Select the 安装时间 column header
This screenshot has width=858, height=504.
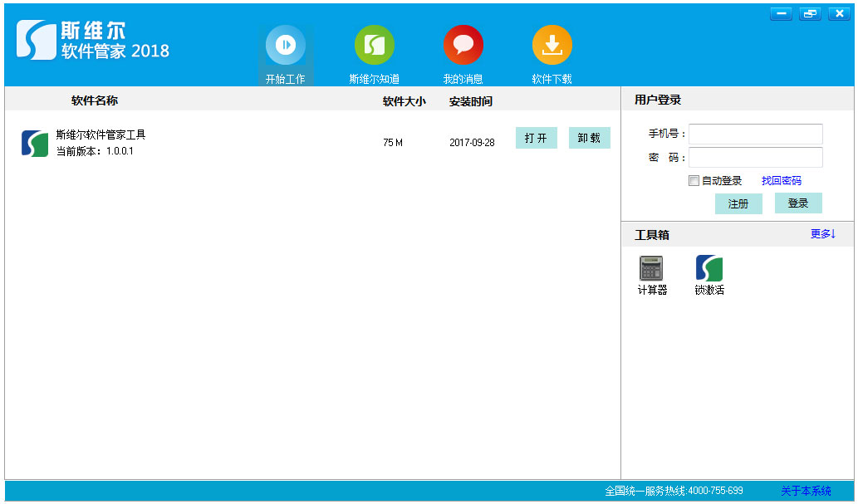pos(471,101)
